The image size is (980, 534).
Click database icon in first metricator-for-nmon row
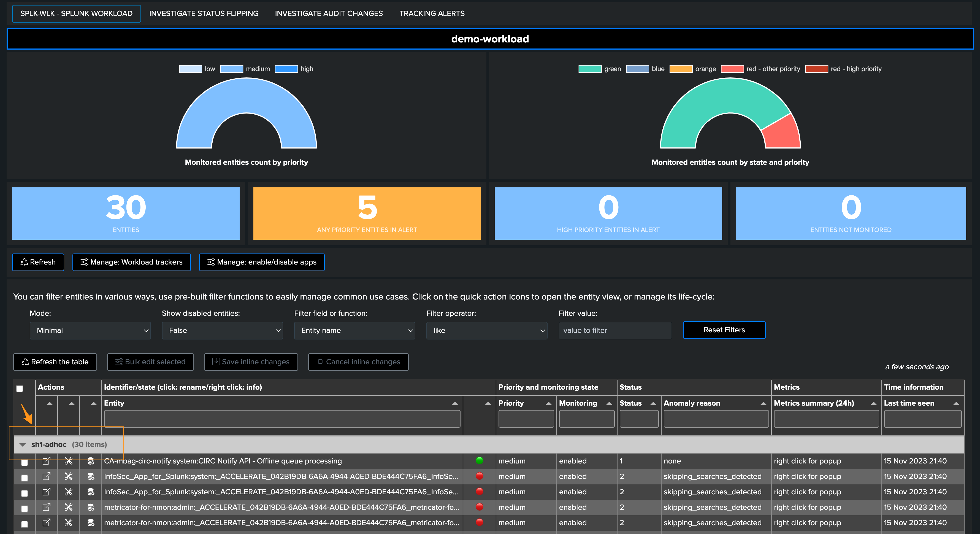coord(91,507)
